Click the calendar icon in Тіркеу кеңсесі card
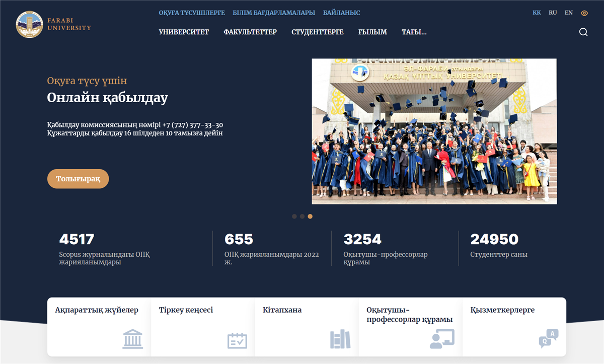Viewport: 604px width, 364px height. pos(237,340)
